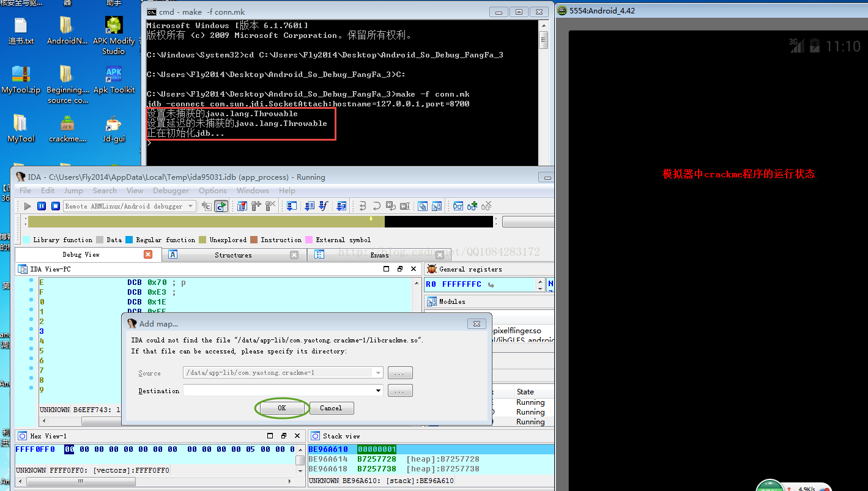
Task: Cancel the Add map dialog
Action: click(x=331, y=408)
